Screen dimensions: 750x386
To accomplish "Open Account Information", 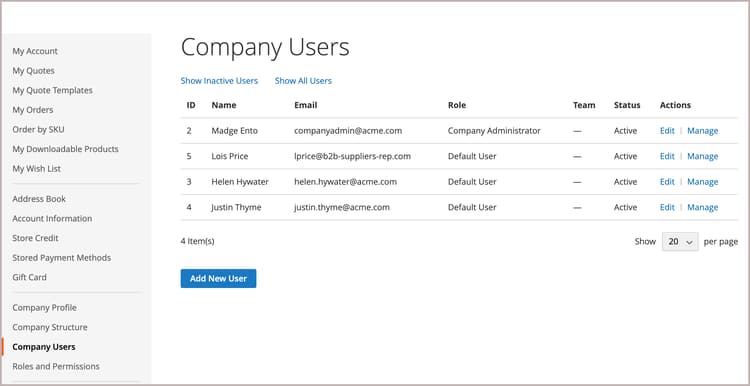I will pos(52,219).
